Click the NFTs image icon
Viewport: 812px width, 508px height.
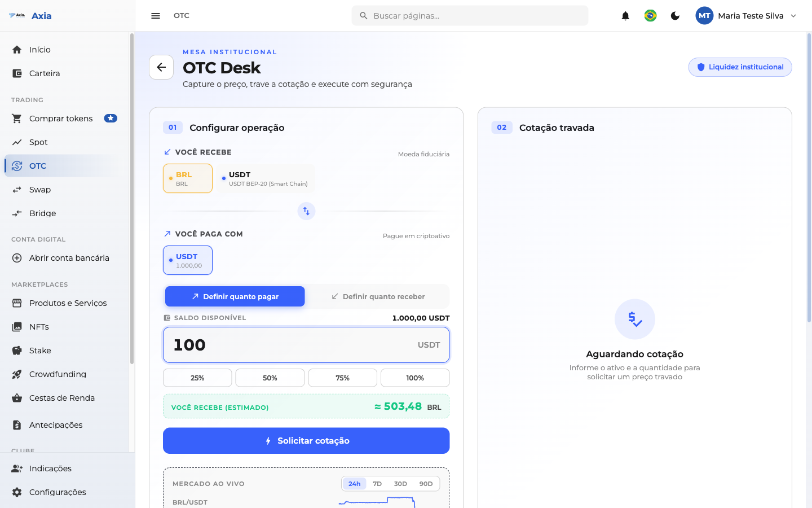[x=17, y=327]
